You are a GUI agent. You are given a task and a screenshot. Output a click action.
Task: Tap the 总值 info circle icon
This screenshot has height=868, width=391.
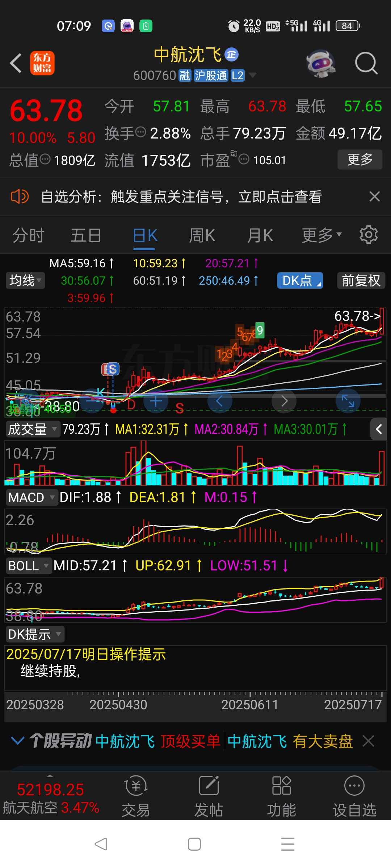pyautogui.click(x=45, y=159)
